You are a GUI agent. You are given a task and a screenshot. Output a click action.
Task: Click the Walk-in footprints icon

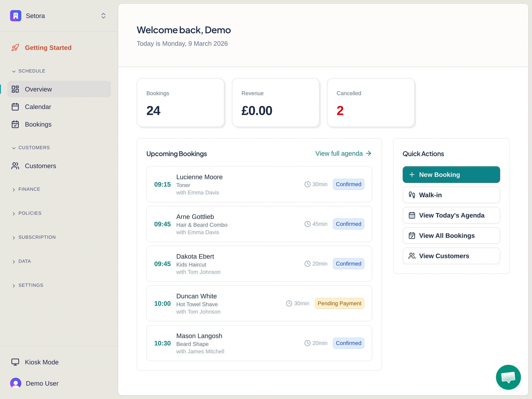412,195
